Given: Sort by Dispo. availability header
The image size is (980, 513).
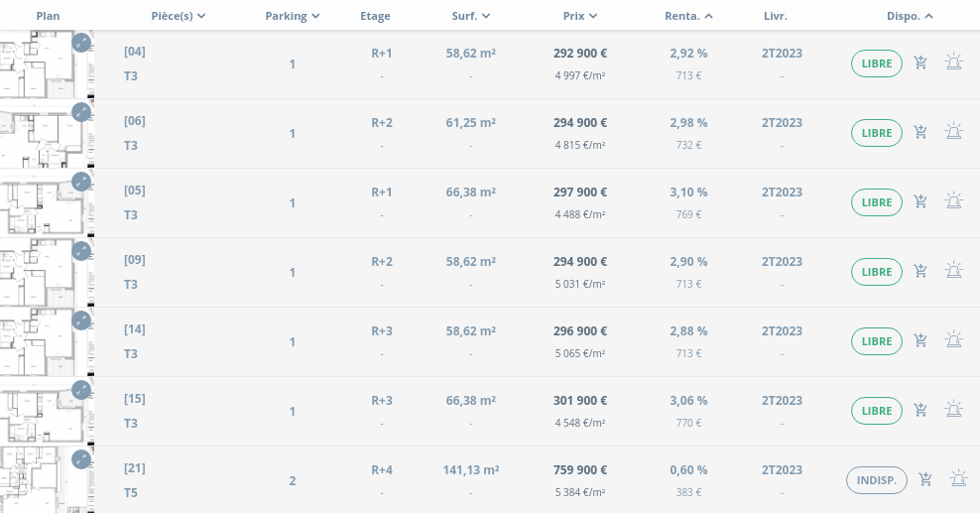Looking at the screenshot, I should point(910,16).
